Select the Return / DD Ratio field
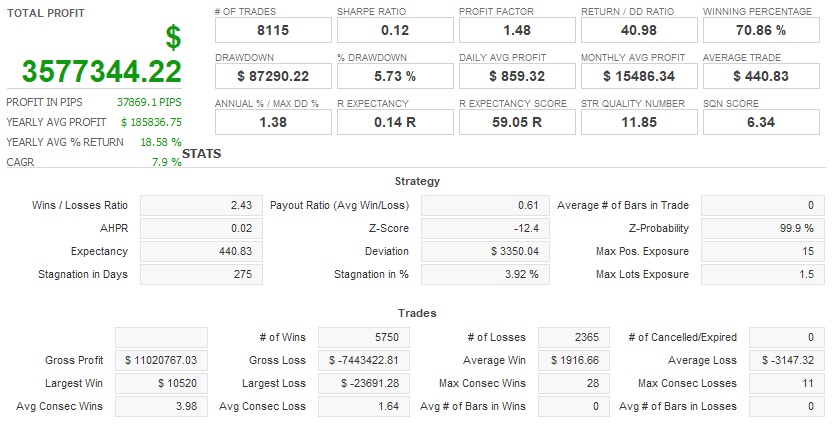The height and width of the screenshot is (437, 838). [638, 30]
